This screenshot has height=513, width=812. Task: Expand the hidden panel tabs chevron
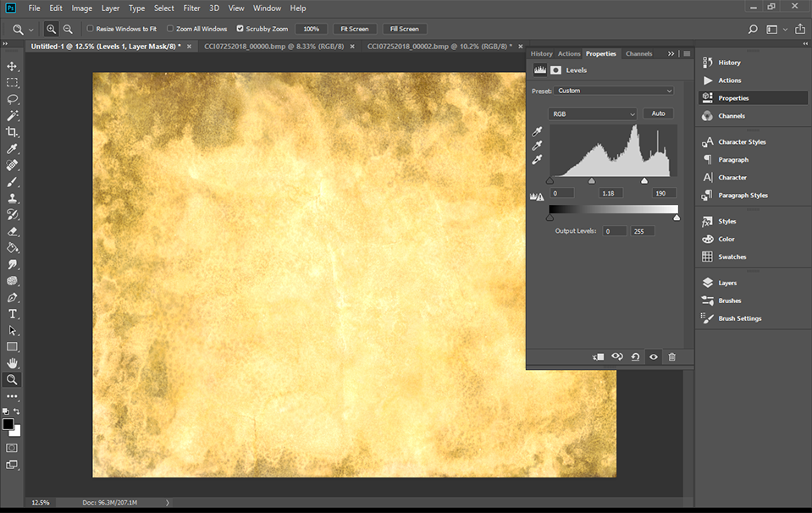pyautogui.click(x=671, y=53)
